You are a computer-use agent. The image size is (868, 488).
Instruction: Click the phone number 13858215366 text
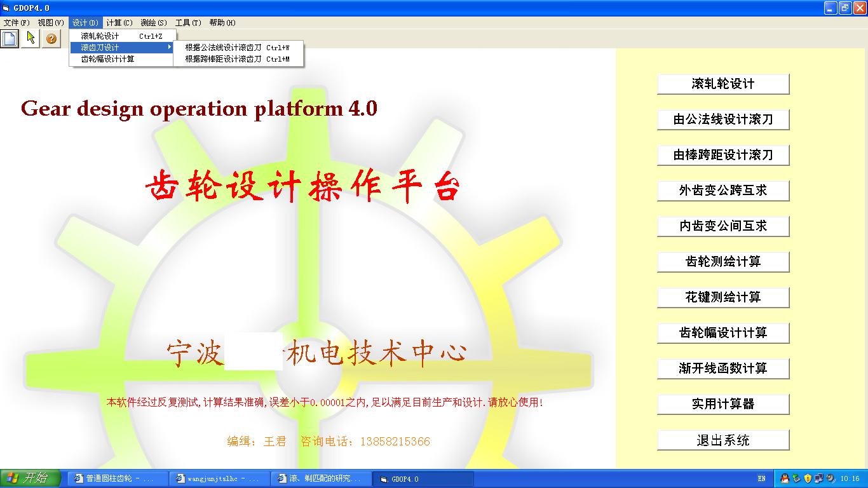[395, 441]
